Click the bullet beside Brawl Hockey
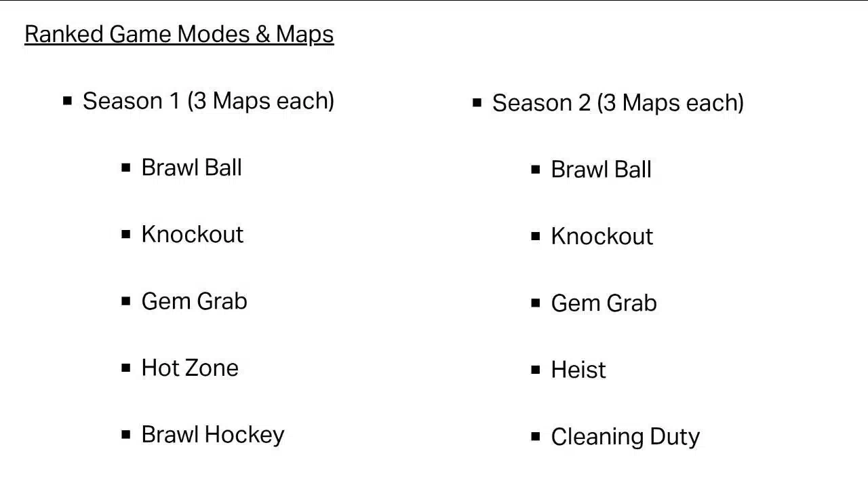 [x=125, y=434]
